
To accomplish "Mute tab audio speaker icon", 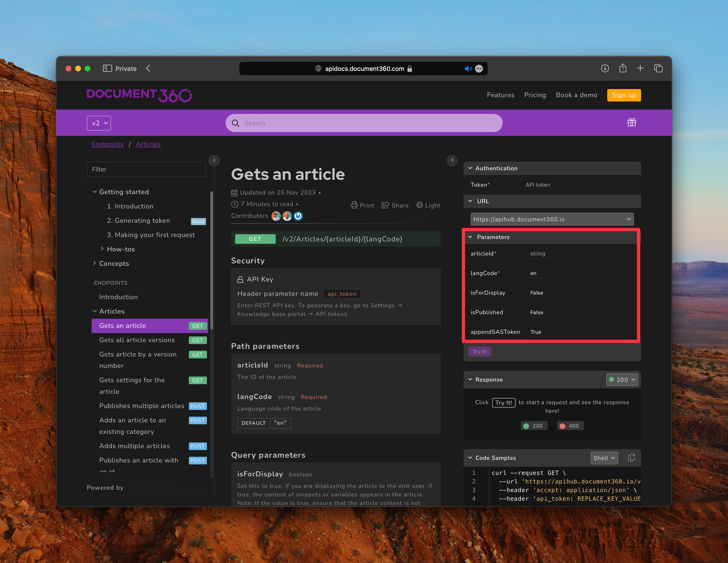I will 468,69.
